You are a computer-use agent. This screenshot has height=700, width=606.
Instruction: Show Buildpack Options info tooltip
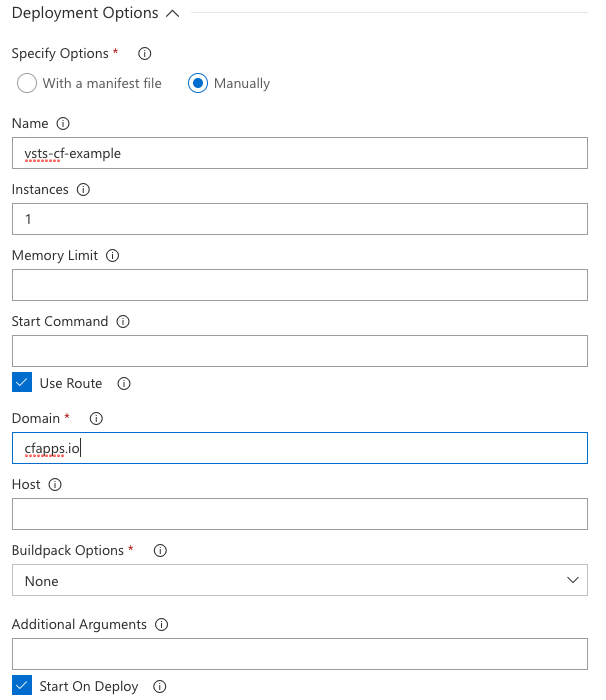point(160,550)
